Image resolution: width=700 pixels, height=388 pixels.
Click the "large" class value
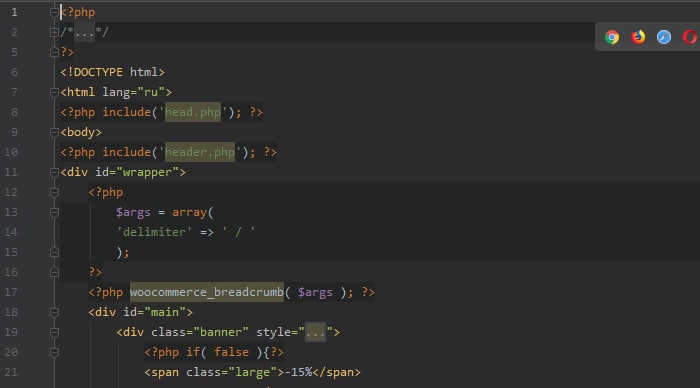[x=252, y=372]
